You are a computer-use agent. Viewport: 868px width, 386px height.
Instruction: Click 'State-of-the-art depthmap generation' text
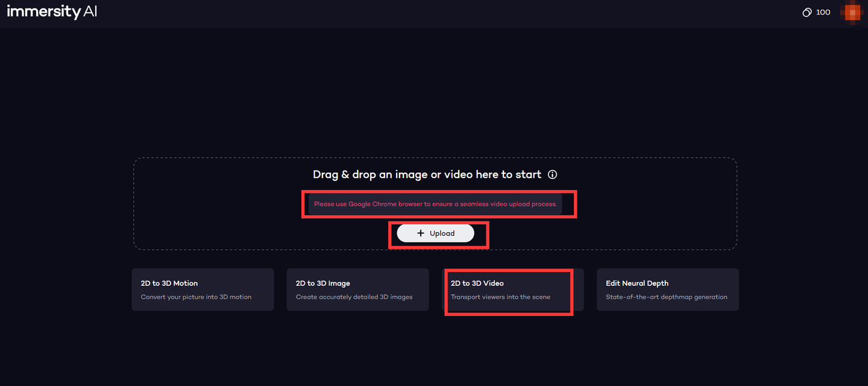point(666,297)
